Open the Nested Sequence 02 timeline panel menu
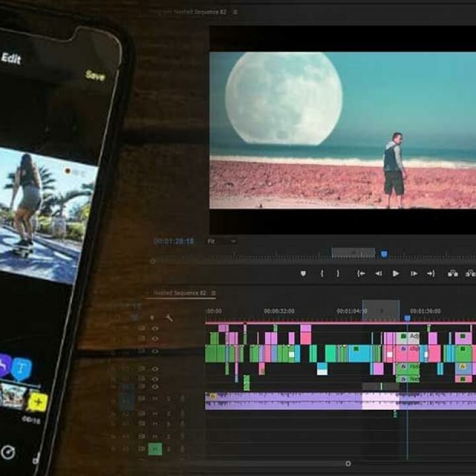 coord(214,293)
